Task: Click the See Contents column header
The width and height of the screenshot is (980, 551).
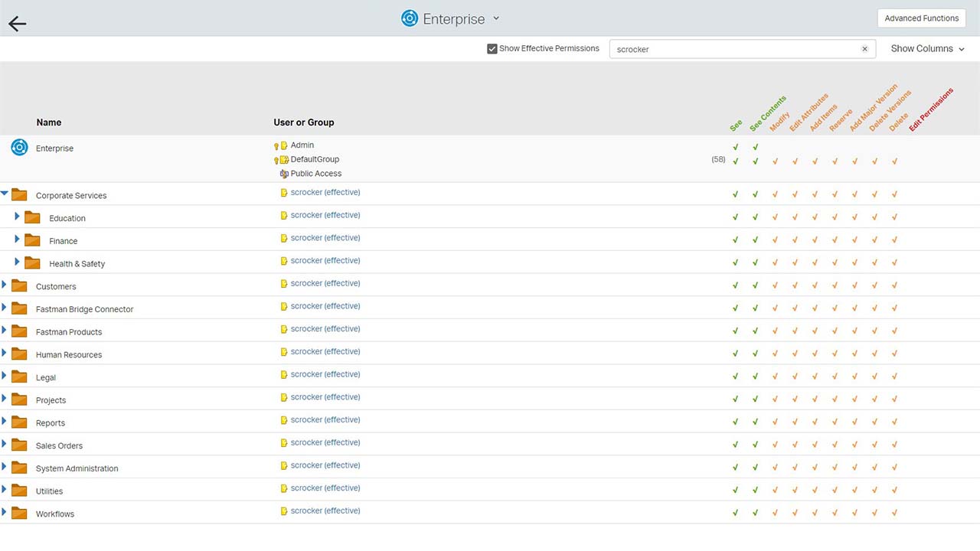Action: click(x=768, y=114)
